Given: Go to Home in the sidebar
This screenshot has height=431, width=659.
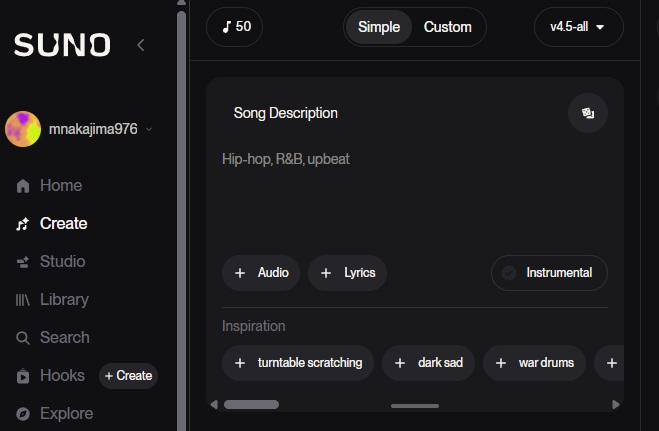Looking at the screenshot, I should pos(60,185).
